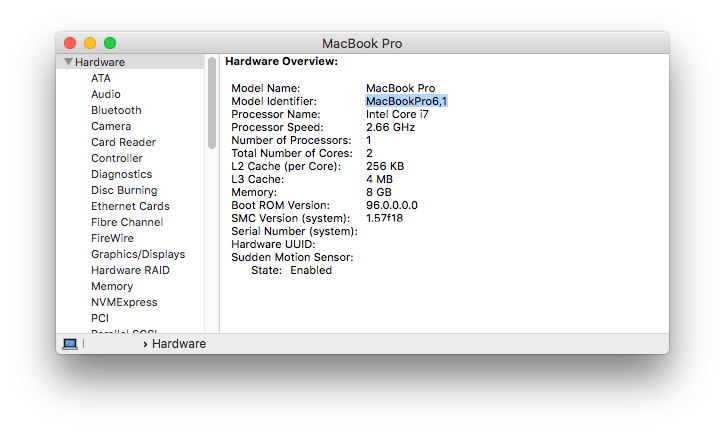
Task: Open the Bluetooth hardware section
Action: (x=116, y=110)
